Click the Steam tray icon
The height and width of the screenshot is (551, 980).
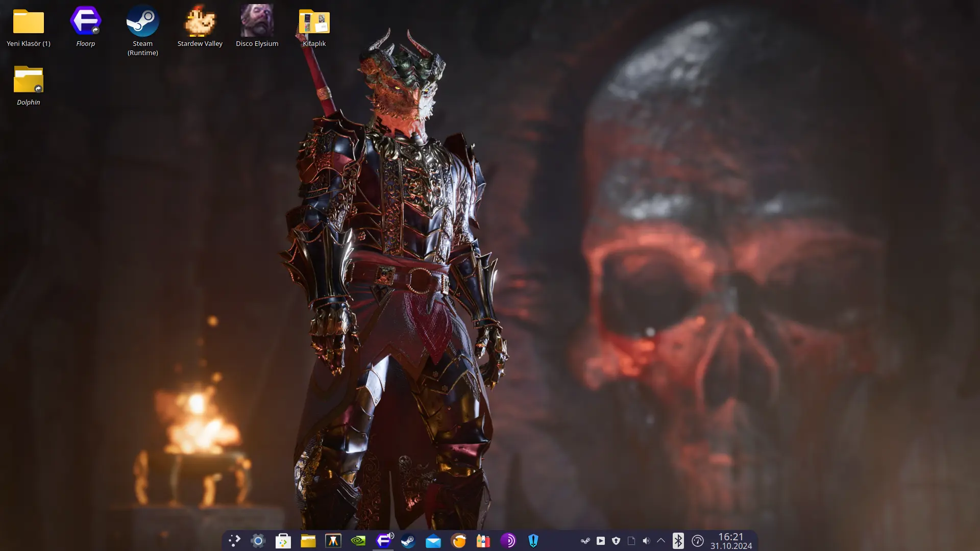coord(585,541)
